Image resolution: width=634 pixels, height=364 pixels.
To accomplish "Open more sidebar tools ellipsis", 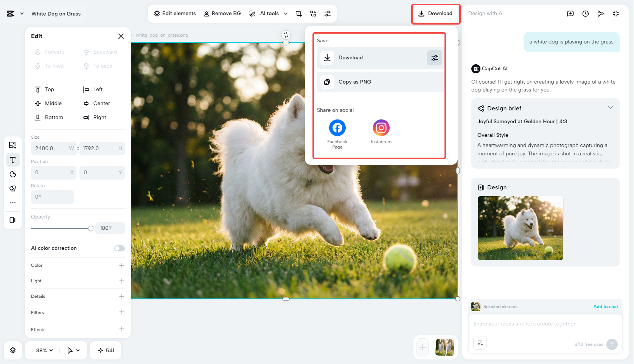I will click(12, 203).
